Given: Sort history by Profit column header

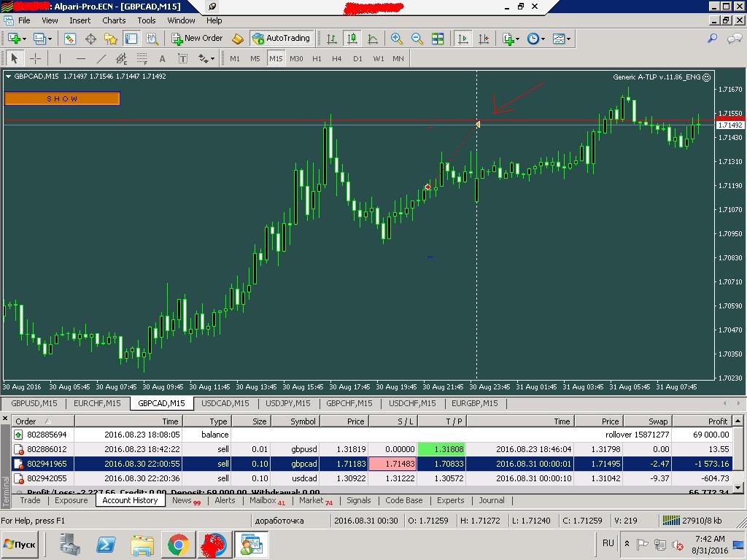Looking at the screenshot, I should tap(703, 421).
